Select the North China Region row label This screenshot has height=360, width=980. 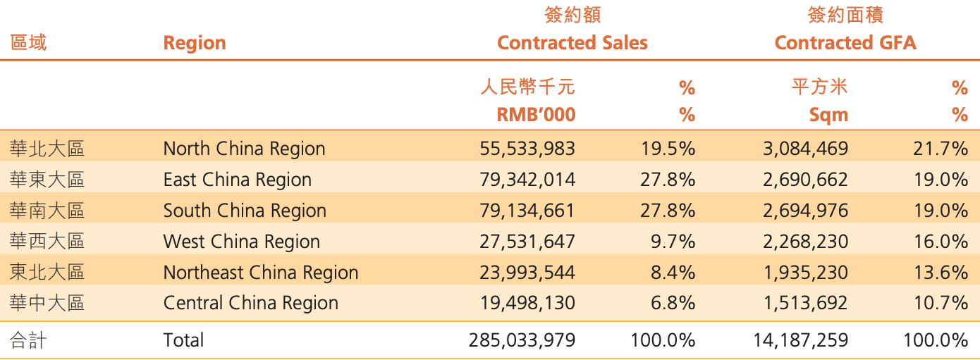[x=244, y=149]
